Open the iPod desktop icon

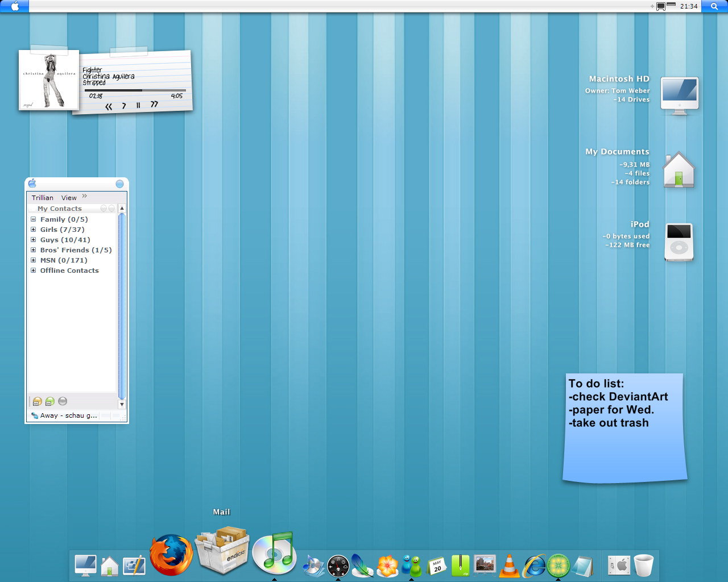[679, 242]
